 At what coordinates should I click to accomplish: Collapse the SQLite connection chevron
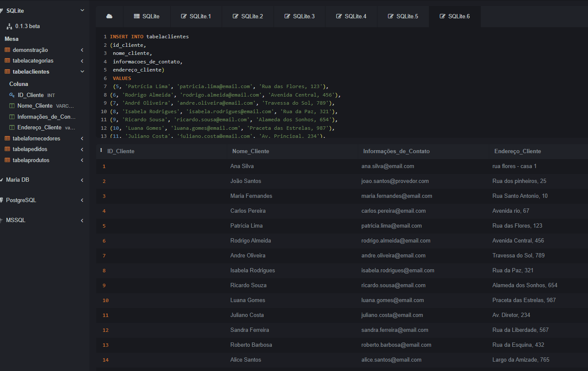(82, 10)
